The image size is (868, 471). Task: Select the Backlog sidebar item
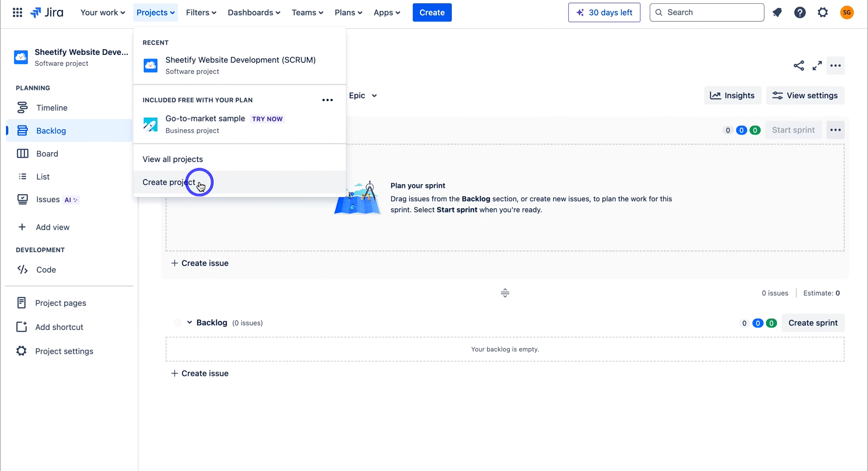pos(69,131)
